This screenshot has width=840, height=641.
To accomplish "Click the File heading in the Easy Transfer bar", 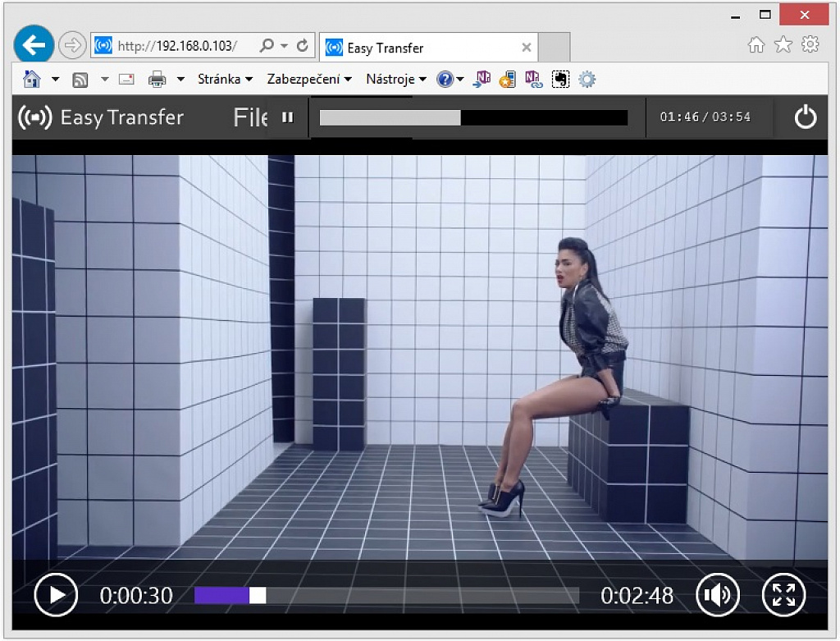I will (x=250, y=117).
